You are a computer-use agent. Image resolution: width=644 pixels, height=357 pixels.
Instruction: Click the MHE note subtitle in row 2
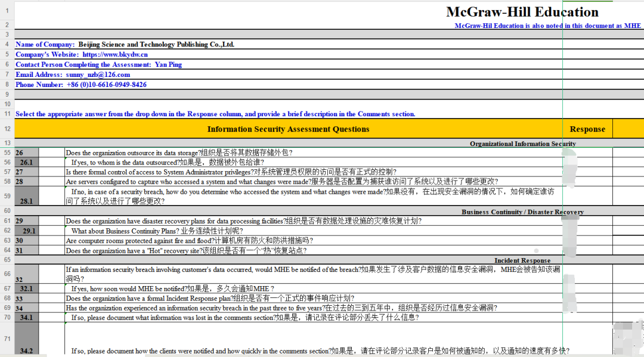click(547, 26)
